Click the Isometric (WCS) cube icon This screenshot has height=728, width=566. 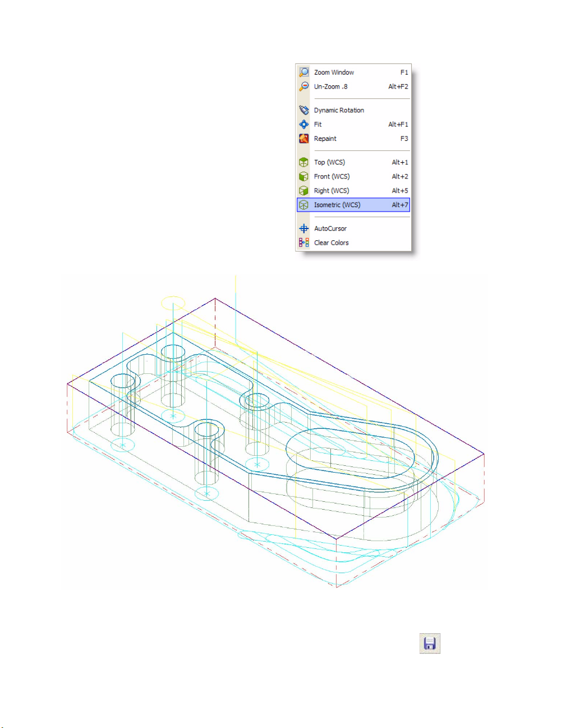click(x=303, y=205)
